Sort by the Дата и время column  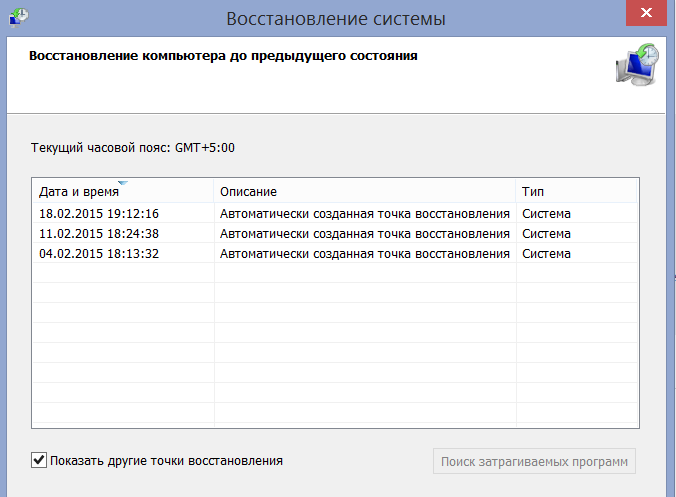point(123,191)
